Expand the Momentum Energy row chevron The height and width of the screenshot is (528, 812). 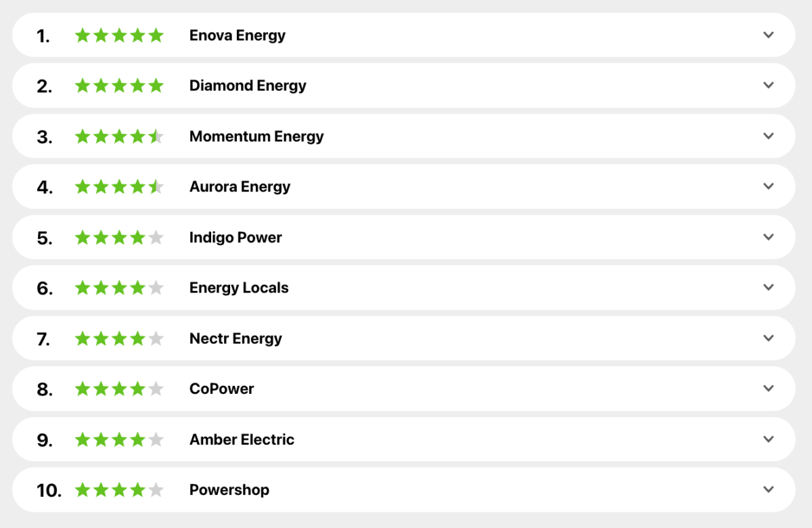pyautogui.click(x=768, y=136)
